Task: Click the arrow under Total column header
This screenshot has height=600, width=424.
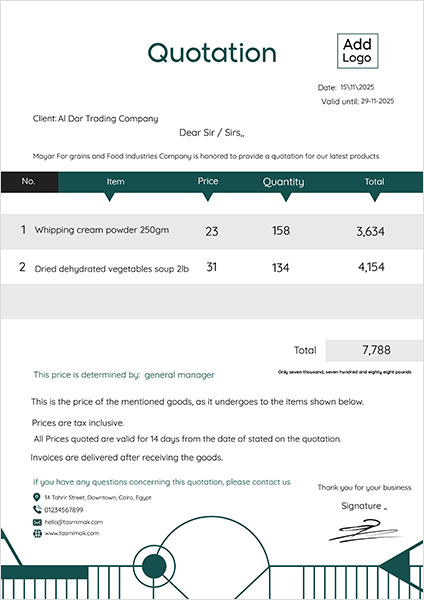Action: point(375,197)
